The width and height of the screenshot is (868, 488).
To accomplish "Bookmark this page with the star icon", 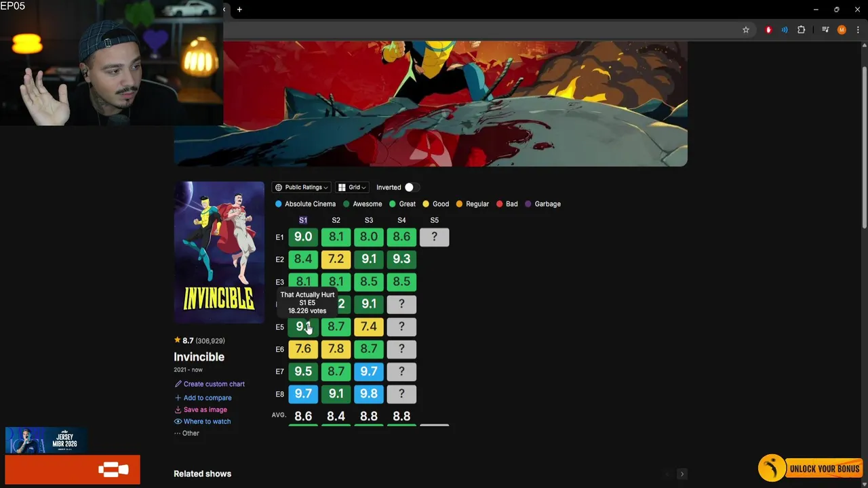I will pos(746,30).
